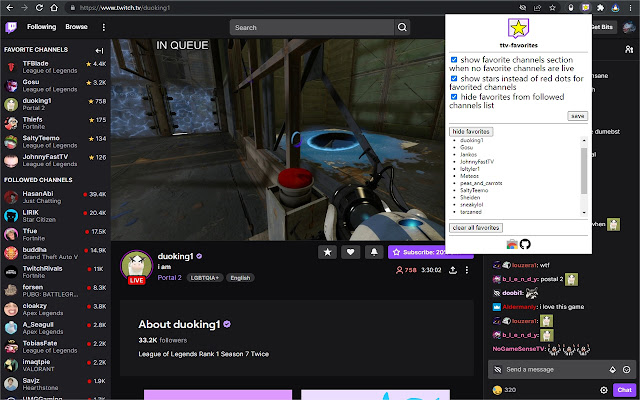Viewport: 640px width, 400px height.
Task: Click the channel points icon showing 320
Action: [497, 390]
